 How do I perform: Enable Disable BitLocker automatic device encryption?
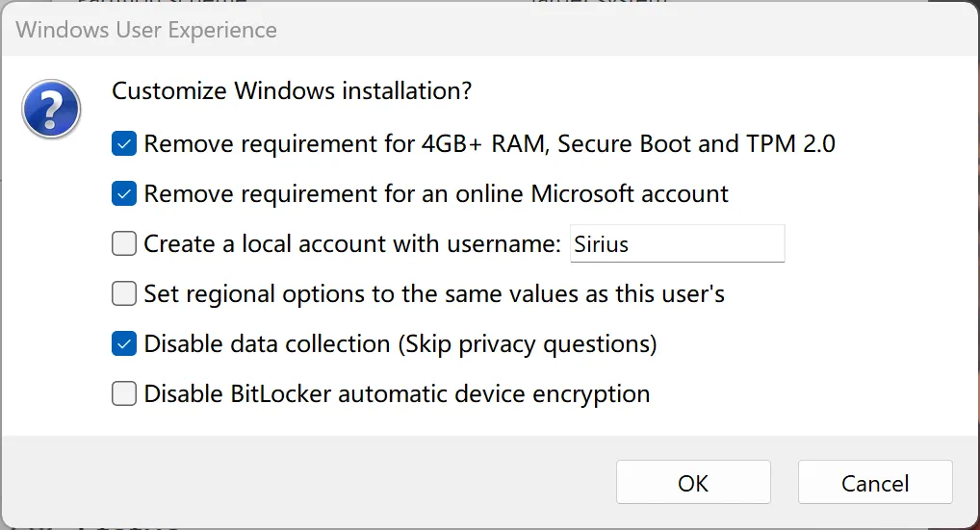pos(124,394)
